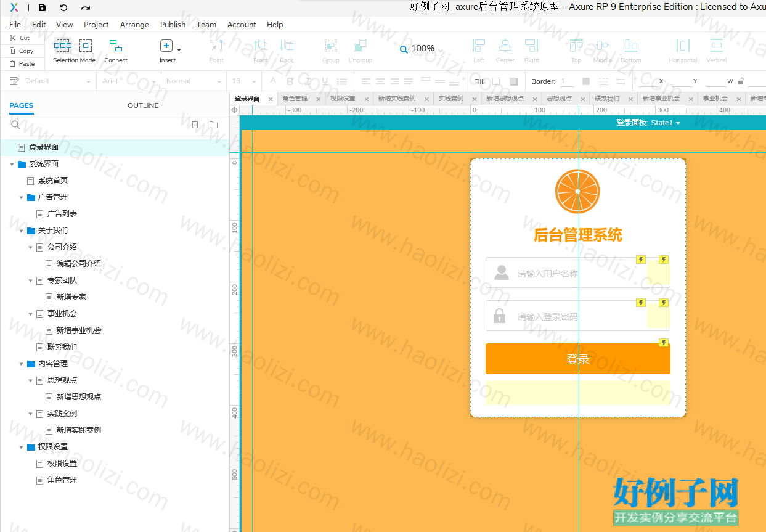Collapse the 广告管理 folder
The image size is (766, 532).
21,197
